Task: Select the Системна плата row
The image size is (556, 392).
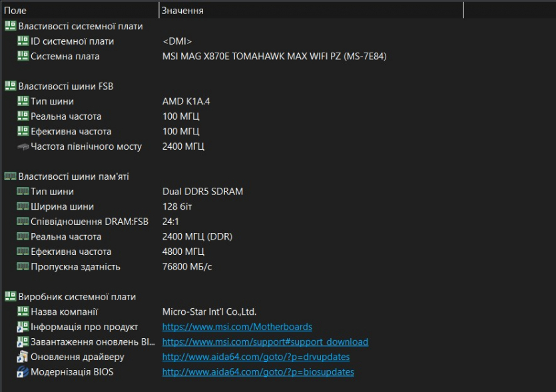Action: pos(65,57)
